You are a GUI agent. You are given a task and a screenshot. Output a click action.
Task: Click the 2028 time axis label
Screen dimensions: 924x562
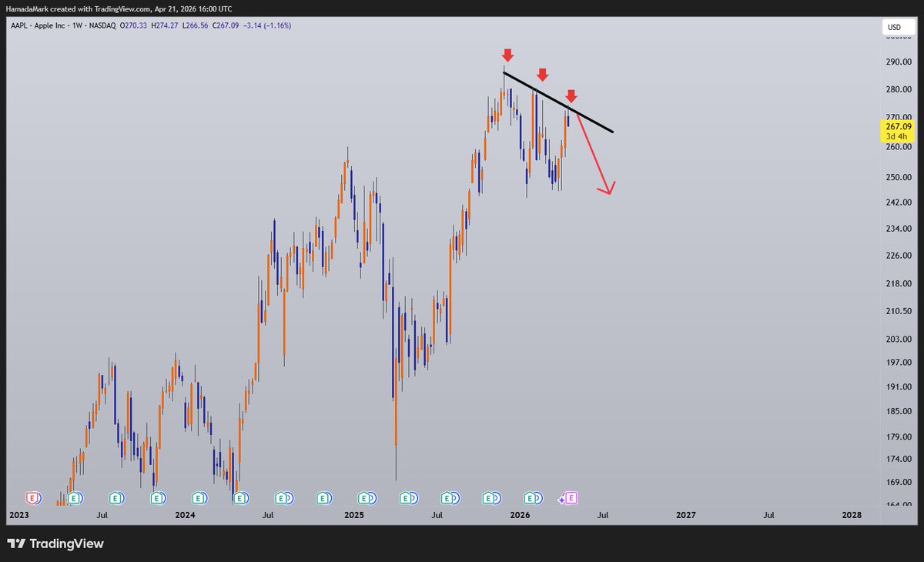852,515
